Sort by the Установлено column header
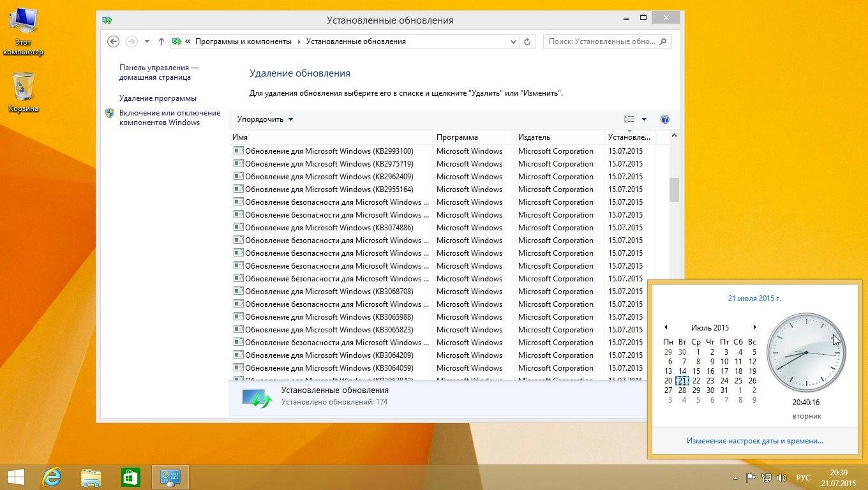Screen dimensions: 868x490 point(629,137)
